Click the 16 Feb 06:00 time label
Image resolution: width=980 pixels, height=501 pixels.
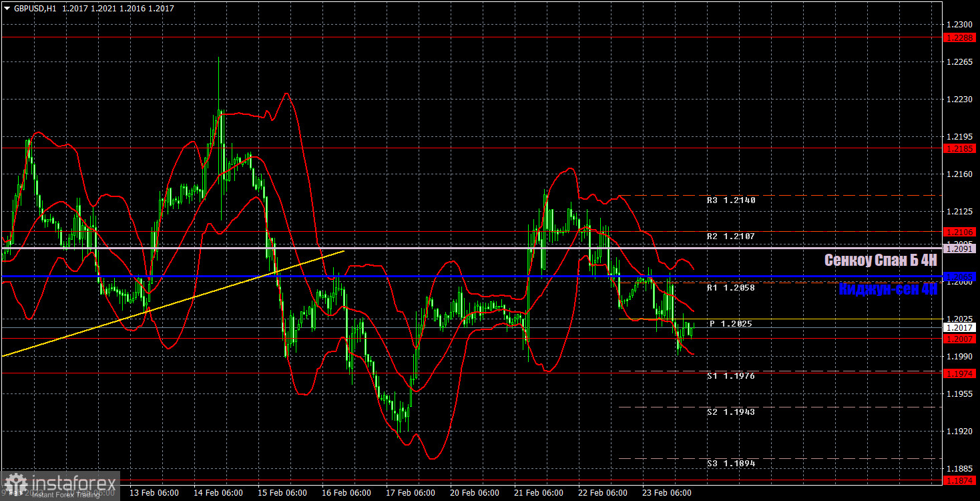346,493
